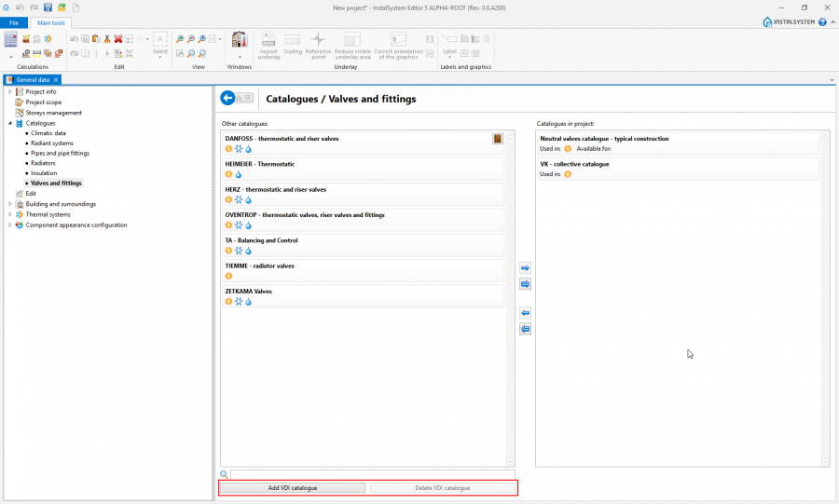
Task: Click the add-to-project right arrow icon
Action: tap(525, 268)
